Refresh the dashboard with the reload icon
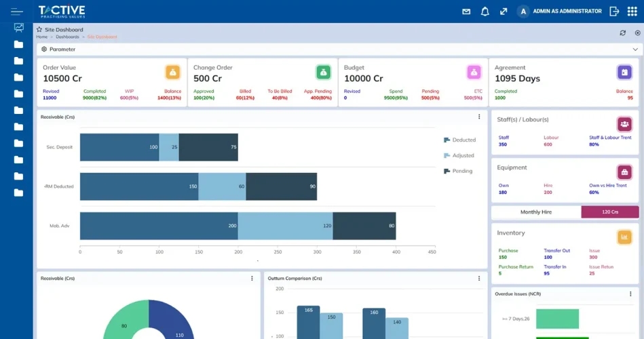This screenshot has height=339, width=644. 623,33
